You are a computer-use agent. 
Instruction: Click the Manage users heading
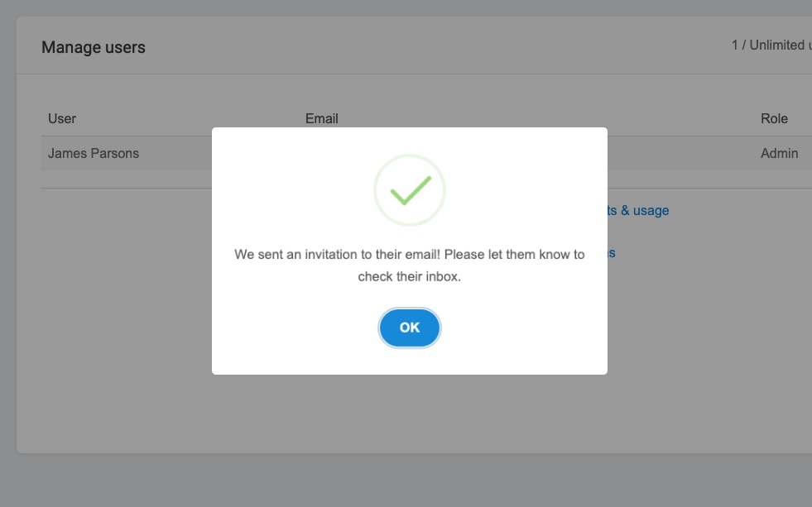(94, 47)
